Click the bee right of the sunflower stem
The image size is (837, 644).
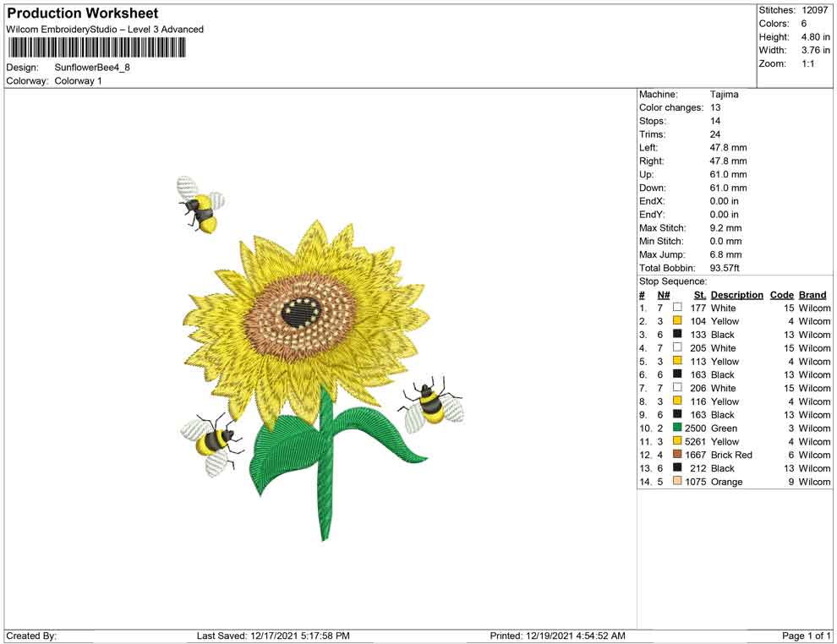click(431, 405)
